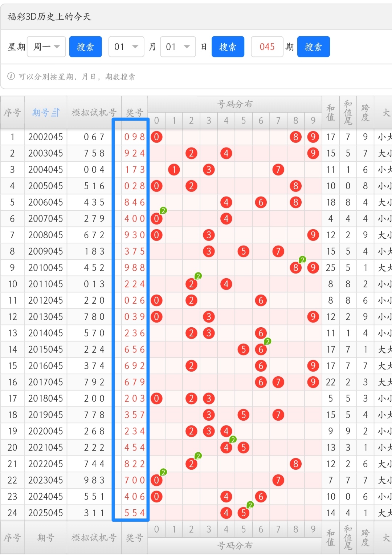Screen dimensions: 392x558
Task: Open the day dropdown before 日
Action: tap(178, 47)
